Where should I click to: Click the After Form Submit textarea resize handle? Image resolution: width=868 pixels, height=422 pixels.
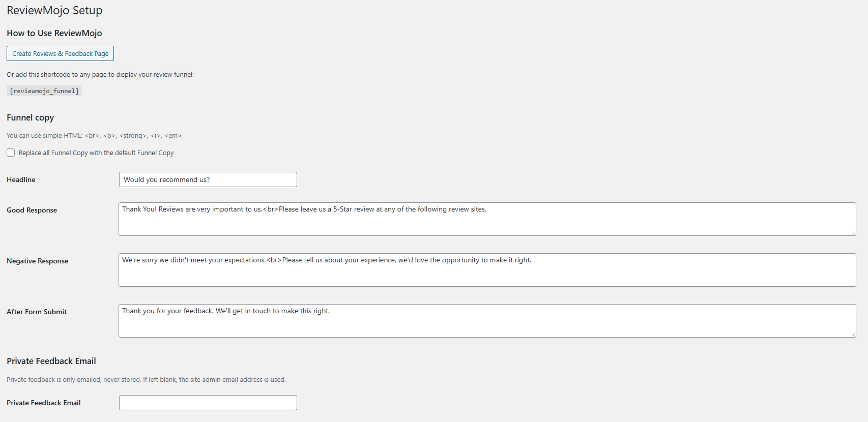pos(853,335)
